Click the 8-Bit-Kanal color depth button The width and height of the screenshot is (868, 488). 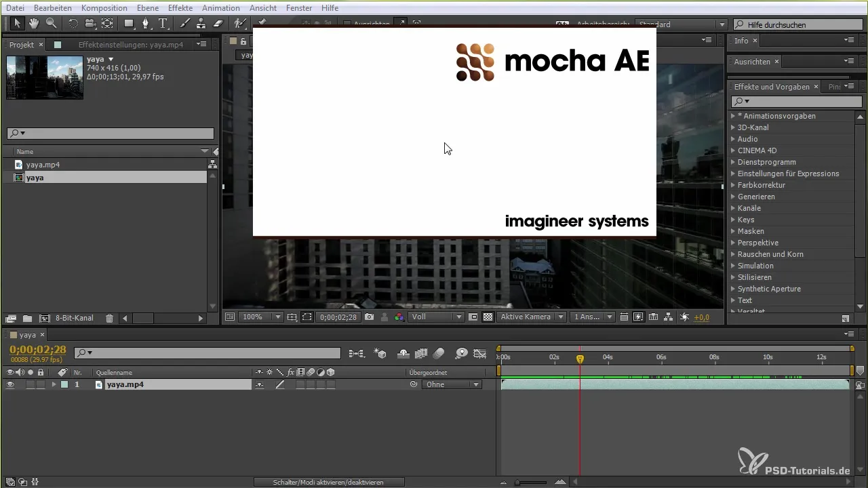click(x=75, y=318)
